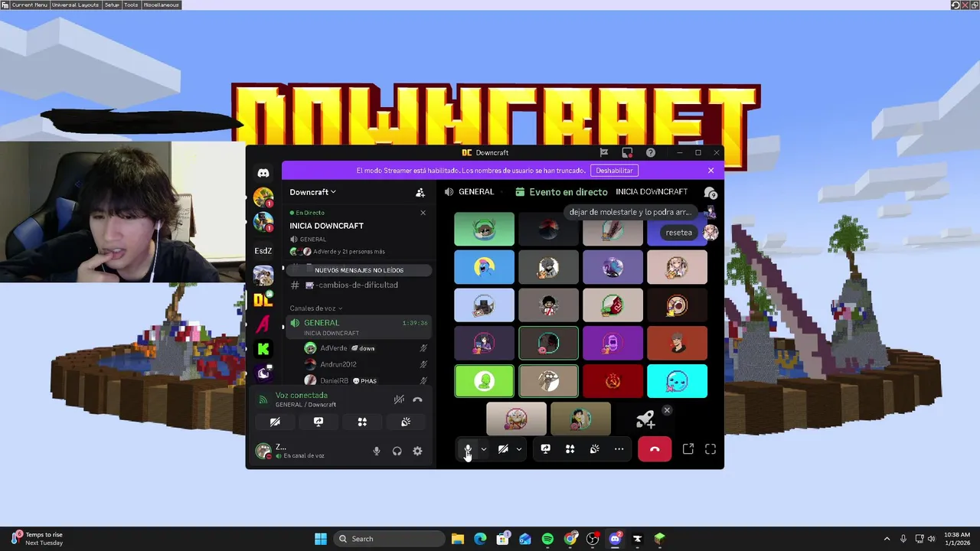Screen dimensions: 980x551
Task: Enter full screen for the call
Action: coord(710,449)
